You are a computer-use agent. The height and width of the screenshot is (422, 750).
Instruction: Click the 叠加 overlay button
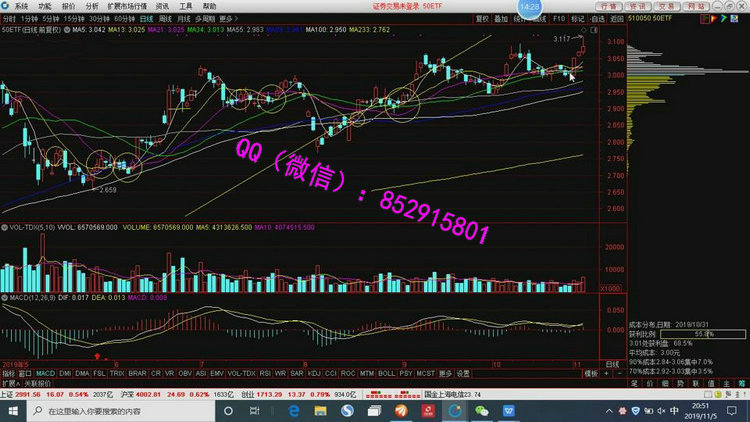coord(501,19)
